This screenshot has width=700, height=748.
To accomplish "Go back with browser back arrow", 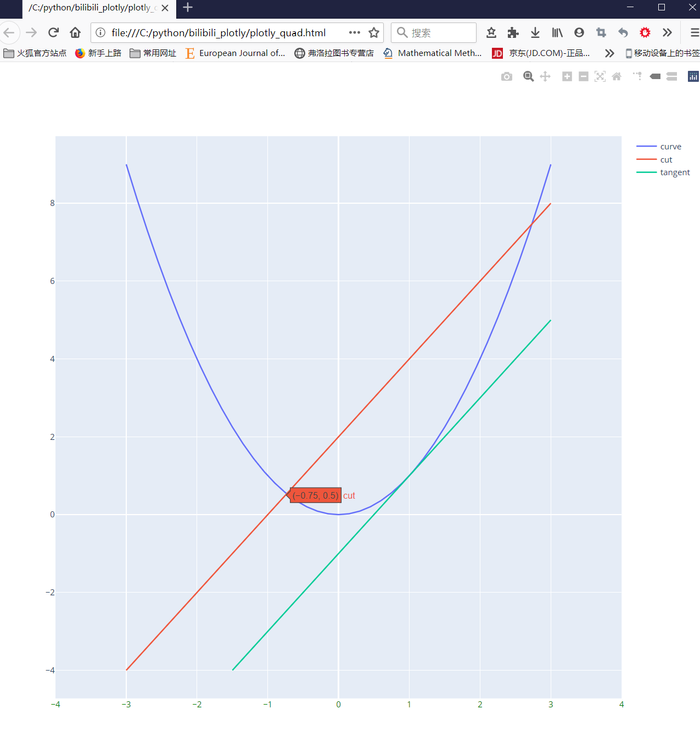I will [9, 32].
